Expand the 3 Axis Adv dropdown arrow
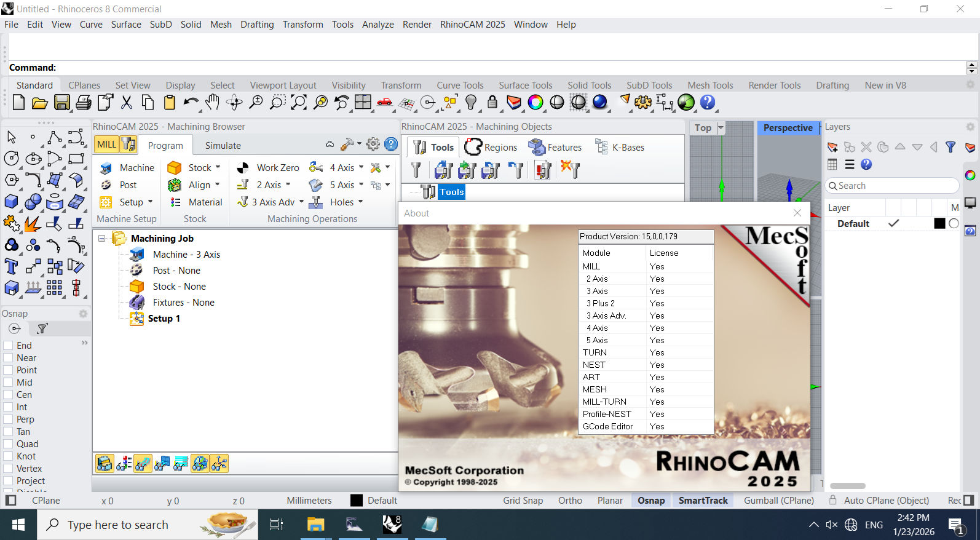Image resolution: width=980 pixels, height=540 pixels. pyautogui.click(x=301, y=202)
